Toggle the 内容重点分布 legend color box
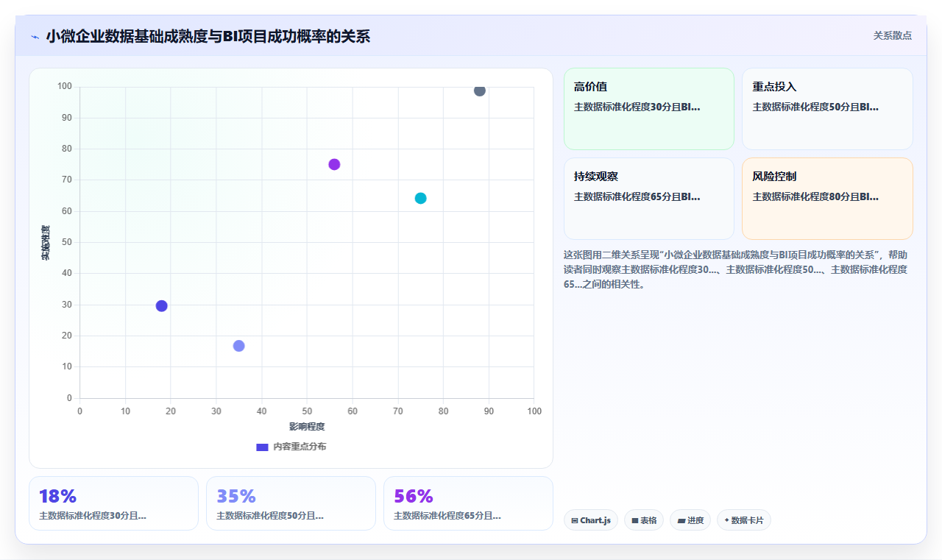This screenshot has width=942, height=560. click(262, 447)
